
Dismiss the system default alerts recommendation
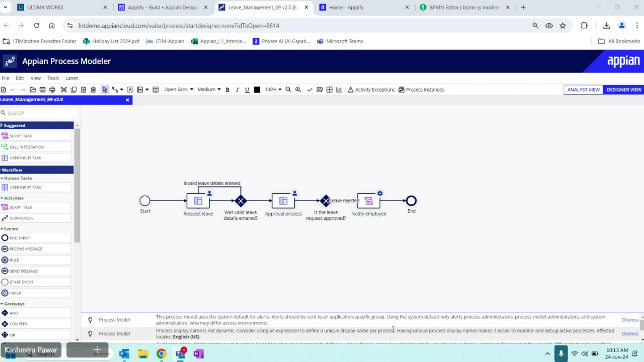[630, 320]
